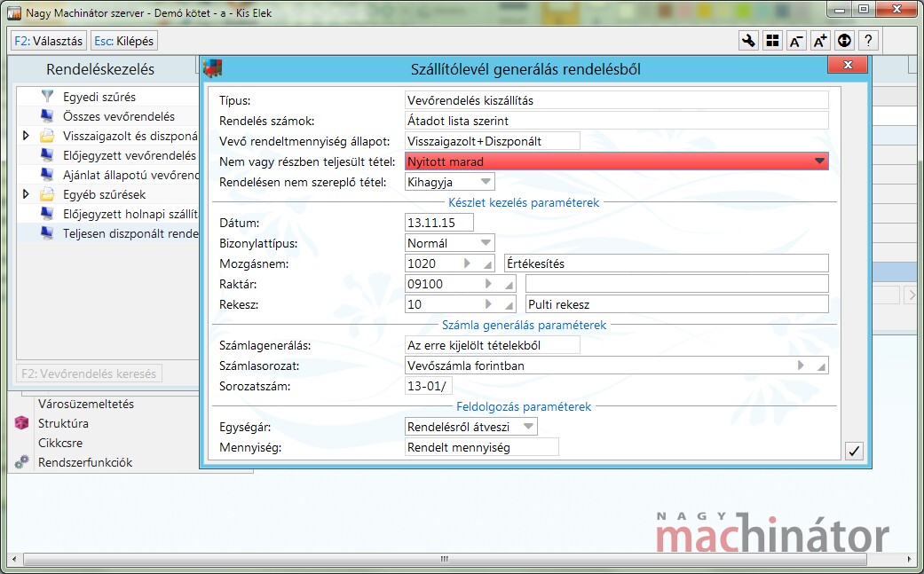Click the Dátum field 13.11.15
924x574 pixels.
click(439, 223)
